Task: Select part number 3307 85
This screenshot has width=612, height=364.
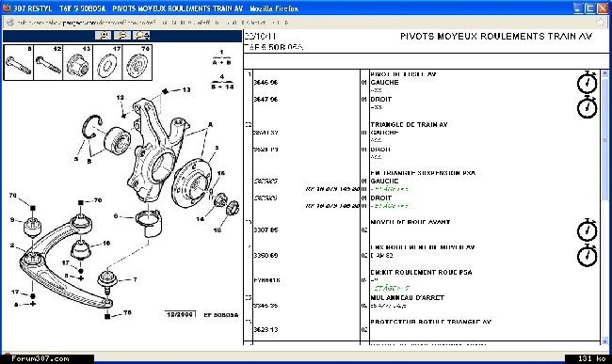Action: [266, 229]
